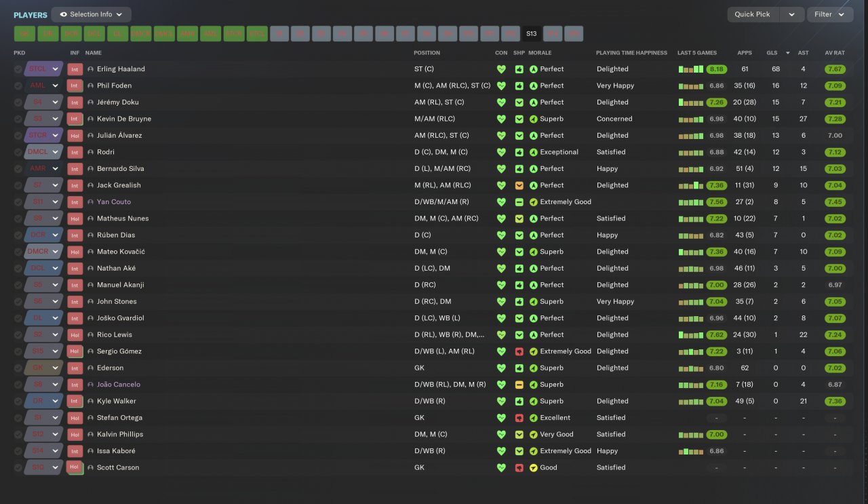Click the Quick Pick button
The height and width of the screenshot is (504, 868).
click(x=753, y=14)
